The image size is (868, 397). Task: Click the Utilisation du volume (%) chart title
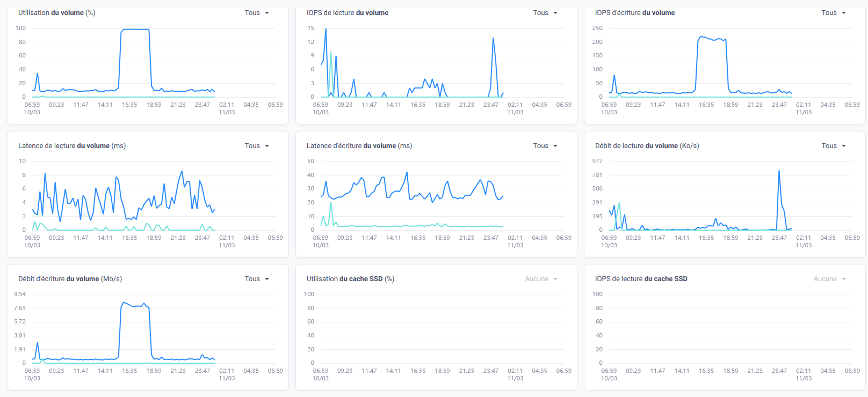click(56, 13)
